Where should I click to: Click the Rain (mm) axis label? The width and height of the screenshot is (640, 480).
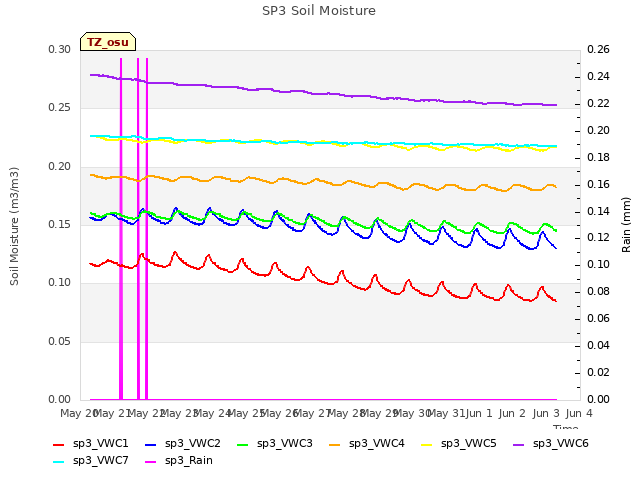click(626, 225)
